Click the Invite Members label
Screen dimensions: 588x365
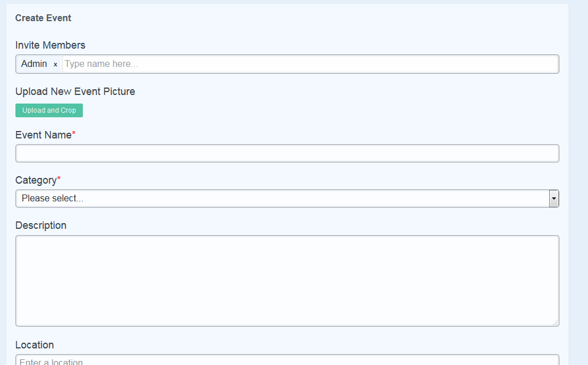pos(50,45)
